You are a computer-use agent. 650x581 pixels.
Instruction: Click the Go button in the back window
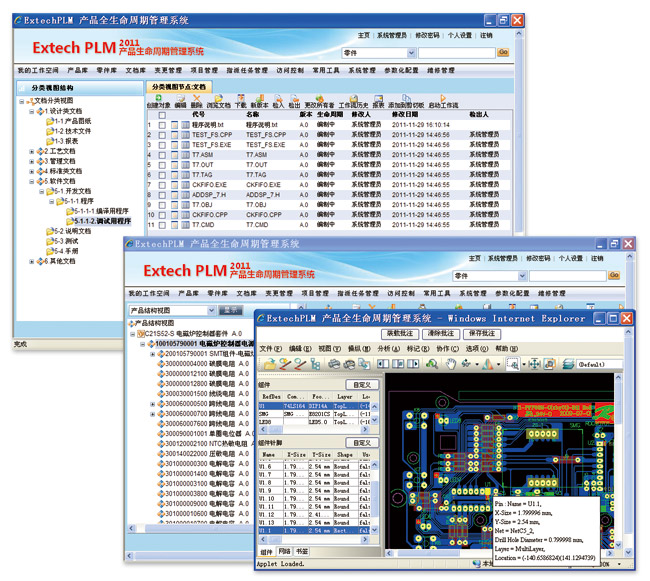503,52
